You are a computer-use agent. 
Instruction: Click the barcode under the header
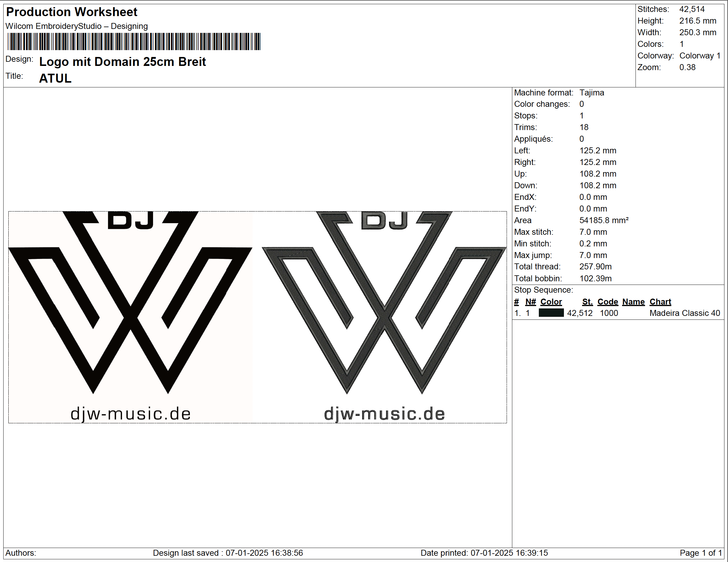[x=134, y=42]
